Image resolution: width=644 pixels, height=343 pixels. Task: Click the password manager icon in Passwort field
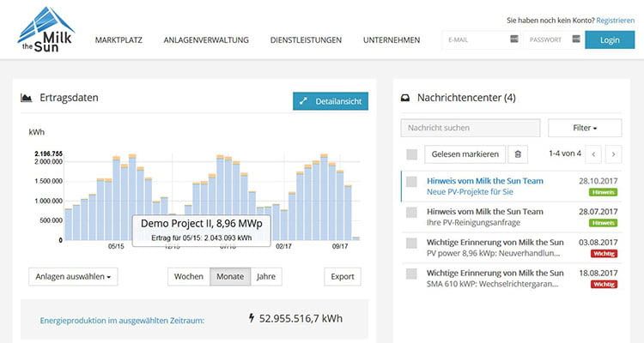point(576,39)
